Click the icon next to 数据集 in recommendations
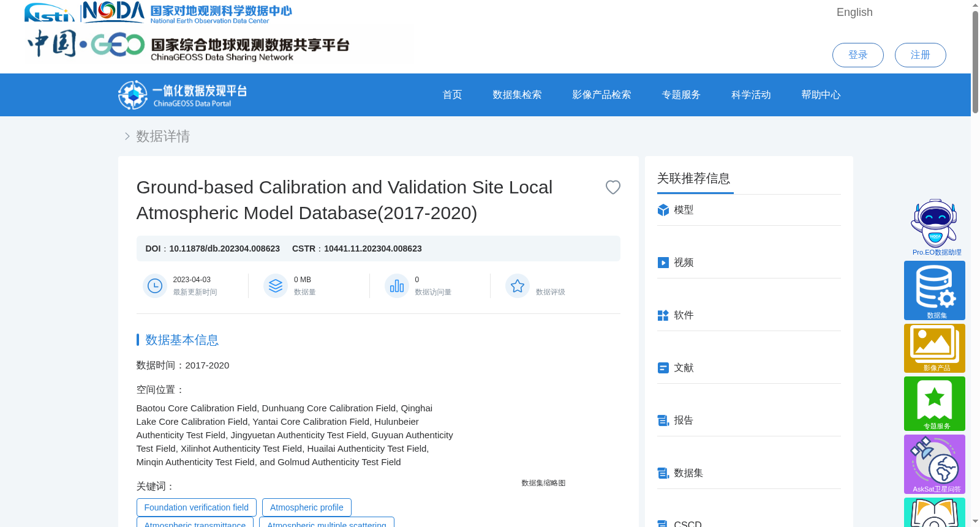Screen dimensions: 980x527 (663, 473)
